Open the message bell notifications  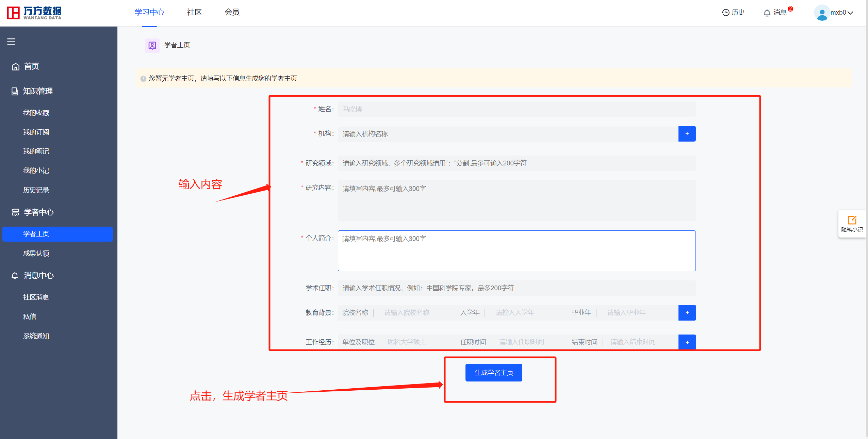point(767,13)
